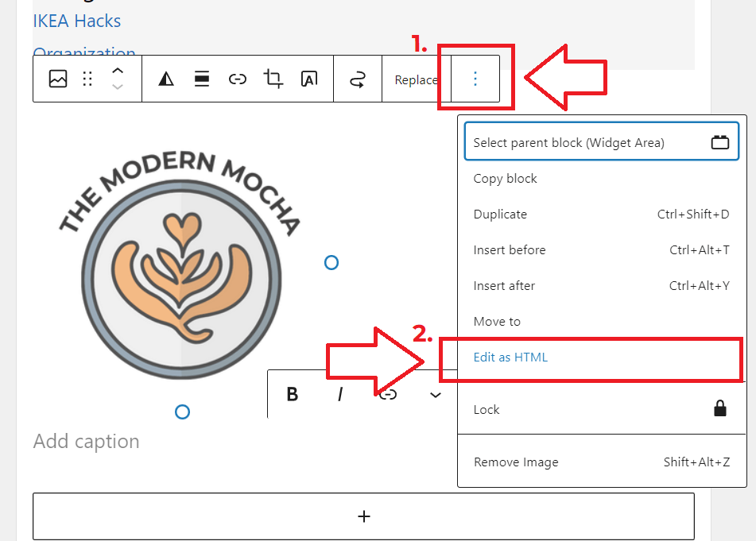Open the IKEA Hacks link

tap(76, 21)
